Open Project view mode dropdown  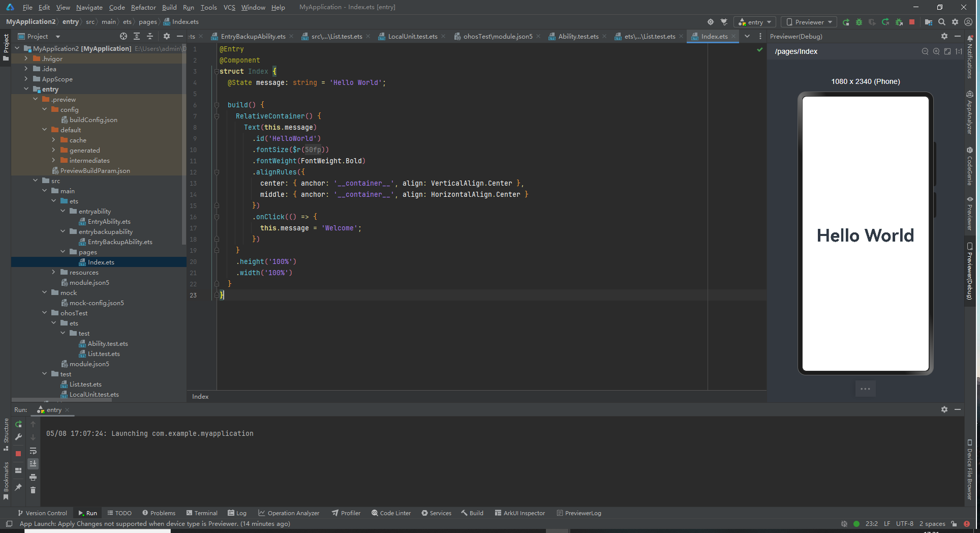click(x=39, y=36)
